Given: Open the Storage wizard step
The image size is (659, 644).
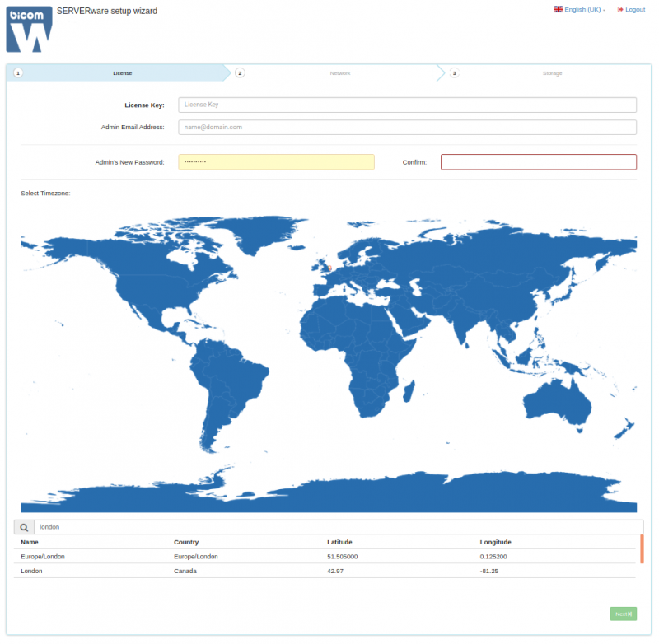Looking at the screenshot, I should (553, 72).
